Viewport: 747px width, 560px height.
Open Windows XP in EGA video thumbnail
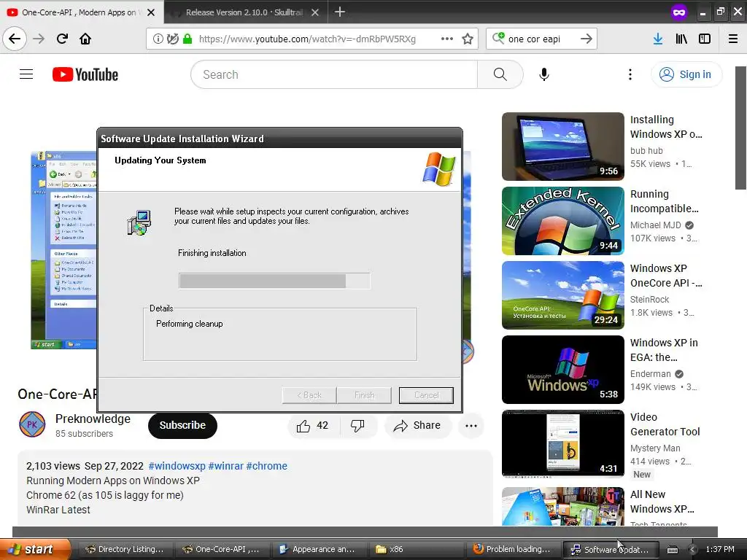coord(562,370)
